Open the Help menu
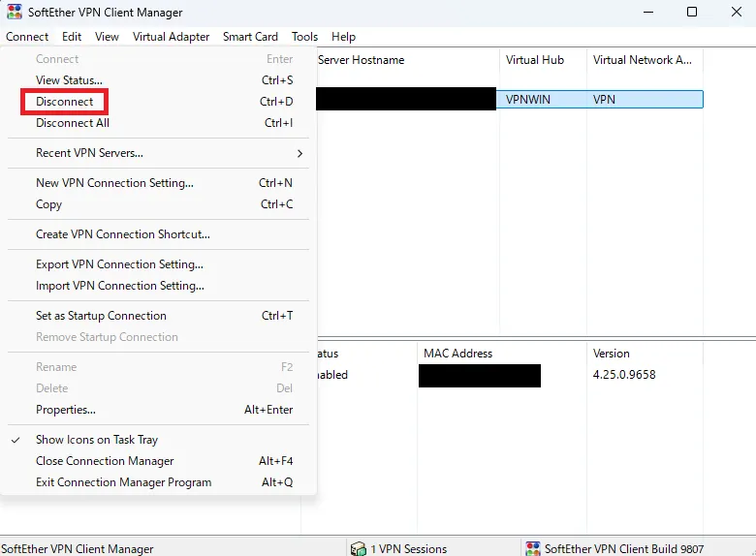 343,37
